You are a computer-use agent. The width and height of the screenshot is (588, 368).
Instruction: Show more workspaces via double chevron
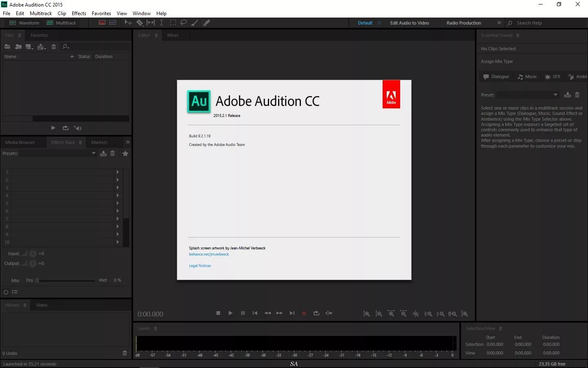tap(499, 23)
